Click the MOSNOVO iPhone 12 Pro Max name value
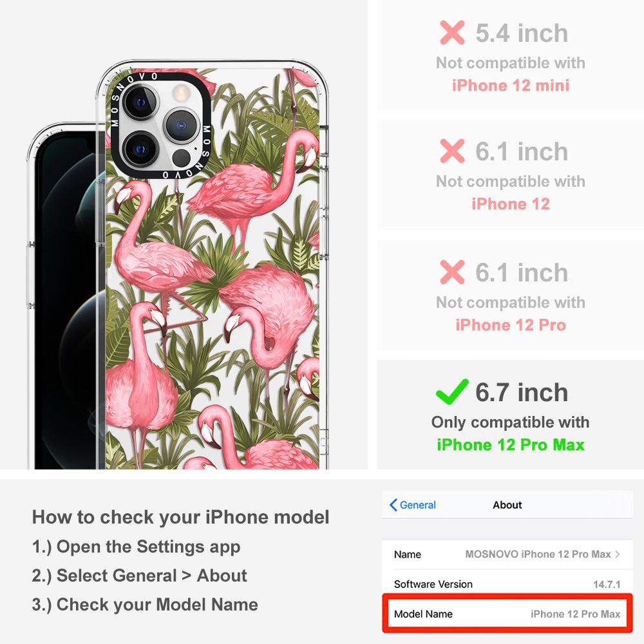The width and height of the screenshot is (644, 644). click(x=538, y=554)
